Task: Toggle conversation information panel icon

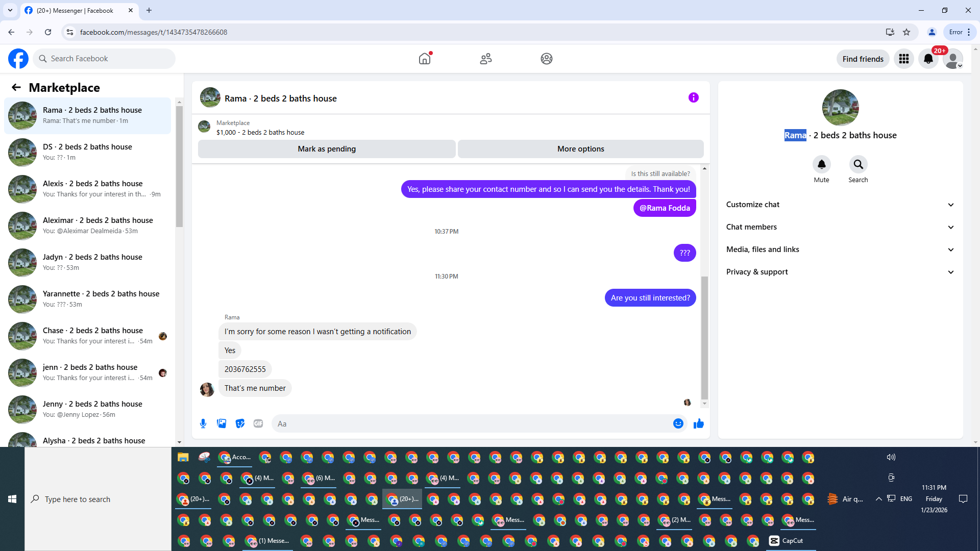Action: (x=693, y=97)
